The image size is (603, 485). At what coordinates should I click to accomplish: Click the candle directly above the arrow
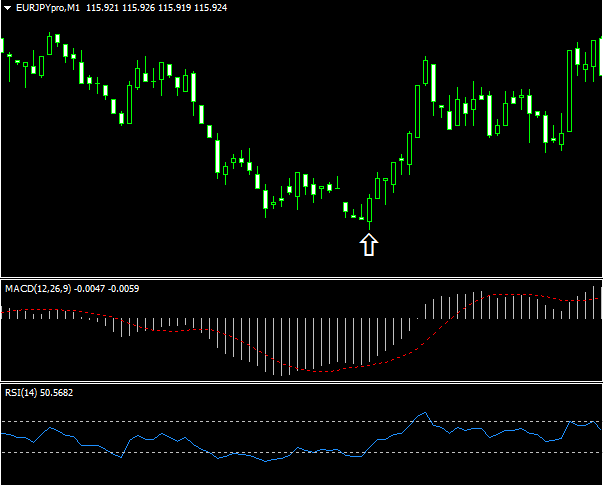click(x=369, y=209)
